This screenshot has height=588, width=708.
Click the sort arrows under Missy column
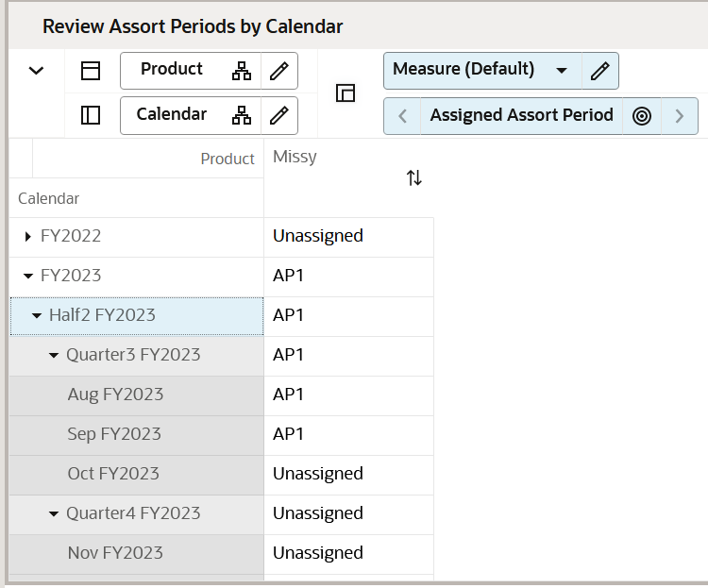[413, 177]
